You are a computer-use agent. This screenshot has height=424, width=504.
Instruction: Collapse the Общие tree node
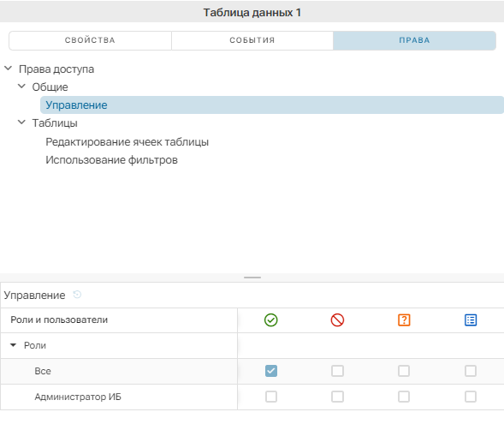tap(21, 87)
